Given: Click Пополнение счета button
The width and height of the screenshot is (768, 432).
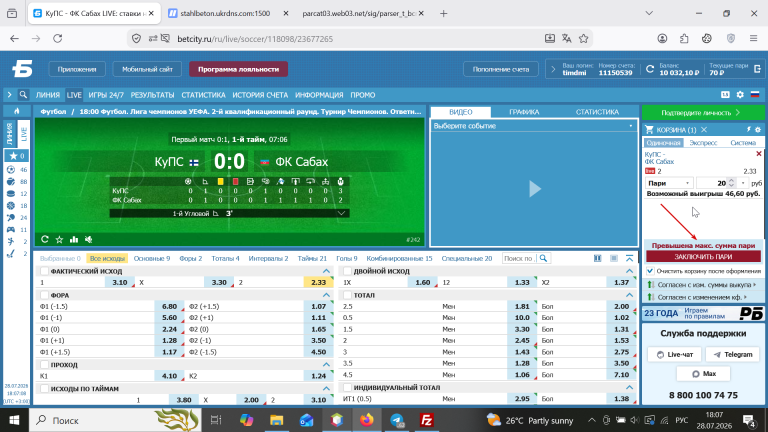Looking at the screenshot, I should tap(501, 69).
